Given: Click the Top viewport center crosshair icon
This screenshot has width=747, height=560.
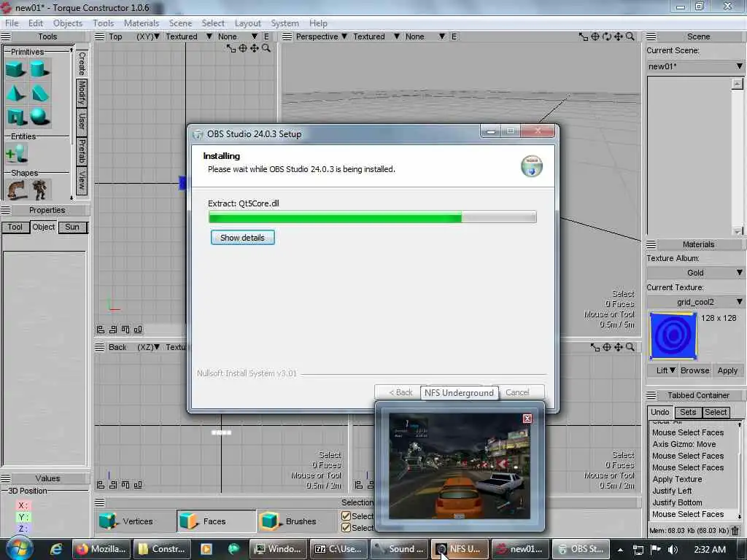Looking at the screenshot, I should (243, 48).
